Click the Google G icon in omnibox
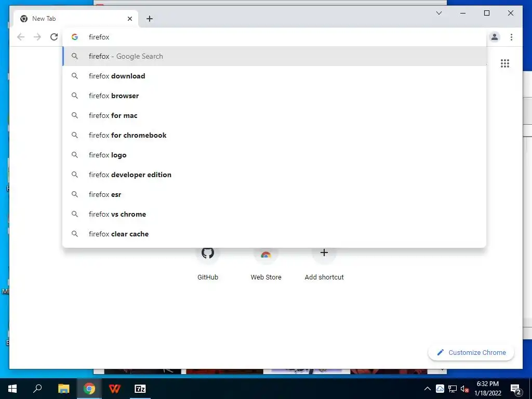 pos(75,37)
